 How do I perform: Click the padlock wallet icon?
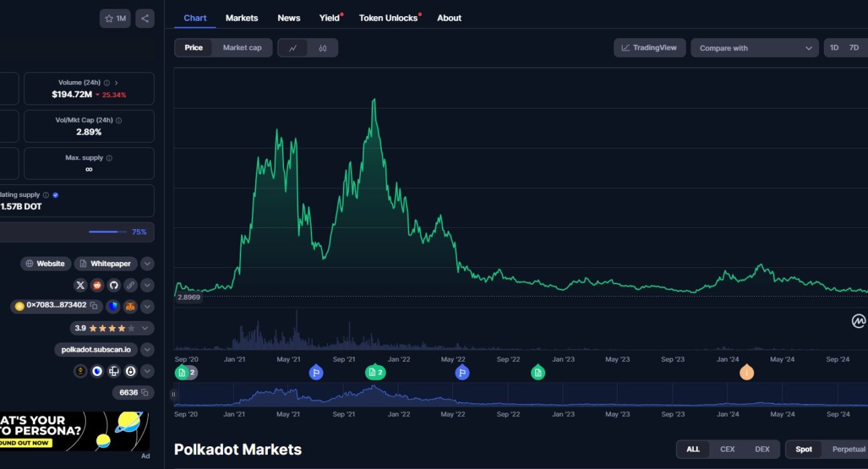pyautogui.click(x=131, y=371)
